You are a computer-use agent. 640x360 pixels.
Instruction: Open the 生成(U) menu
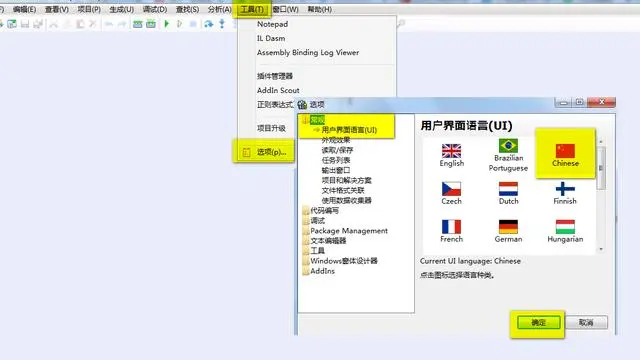122,9
